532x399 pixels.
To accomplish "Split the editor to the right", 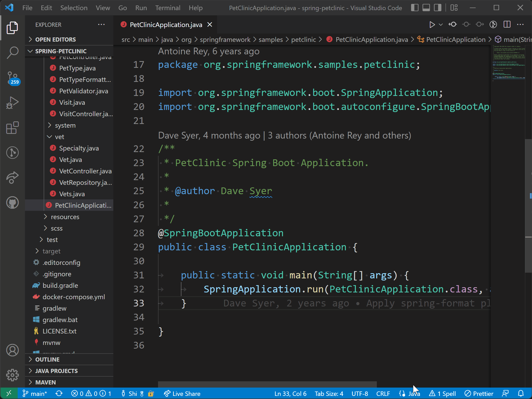I will coord(507,24).
